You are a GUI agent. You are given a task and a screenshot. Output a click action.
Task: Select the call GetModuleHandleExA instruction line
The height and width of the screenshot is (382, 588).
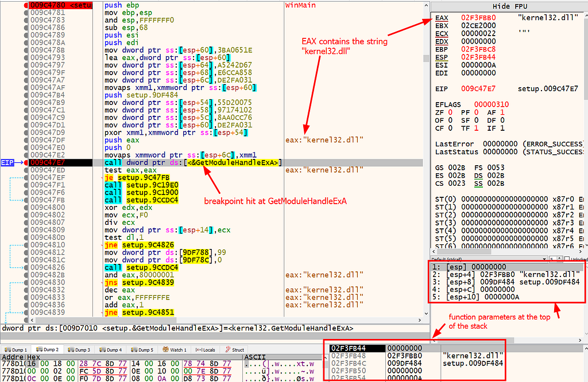193,162
